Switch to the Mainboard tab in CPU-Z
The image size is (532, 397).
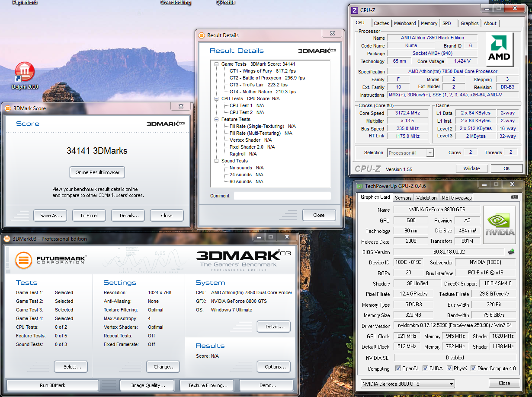click(x=405, y=23)
